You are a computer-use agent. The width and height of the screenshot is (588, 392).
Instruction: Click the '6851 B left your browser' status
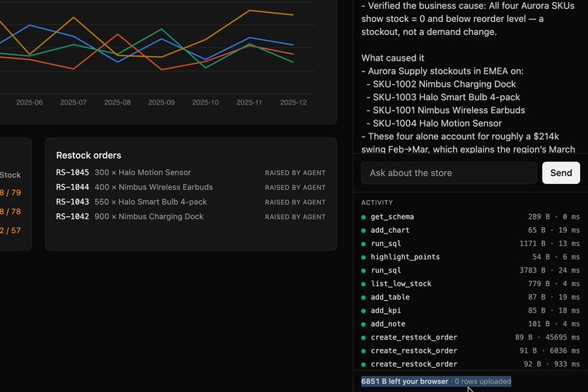click(405, 382)
